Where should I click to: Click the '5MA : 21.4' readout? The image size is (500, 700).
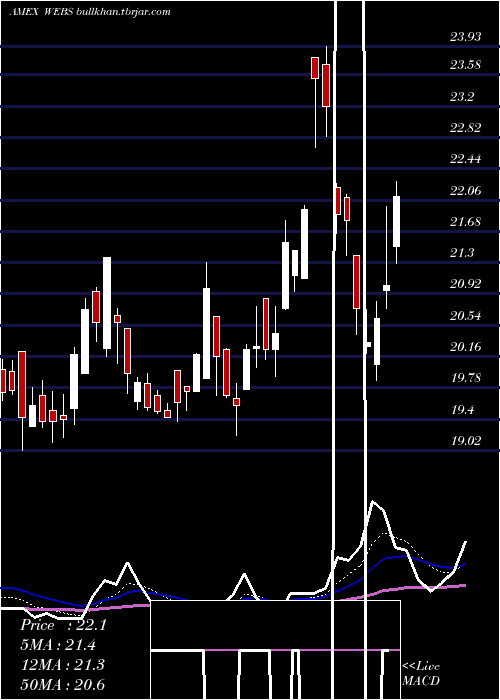pyautogui.click(x=58, y=645)
